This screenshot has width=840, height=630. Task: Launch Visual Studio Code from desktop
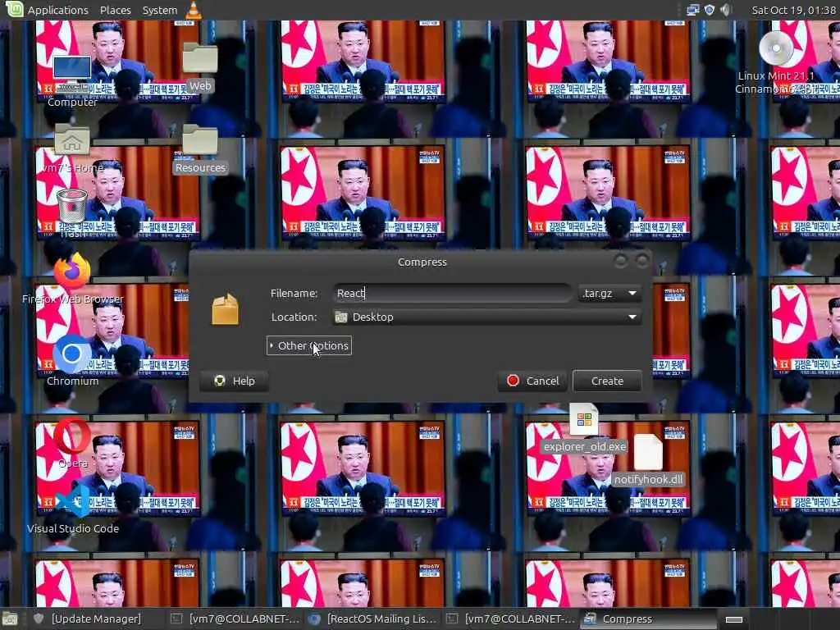73,501
